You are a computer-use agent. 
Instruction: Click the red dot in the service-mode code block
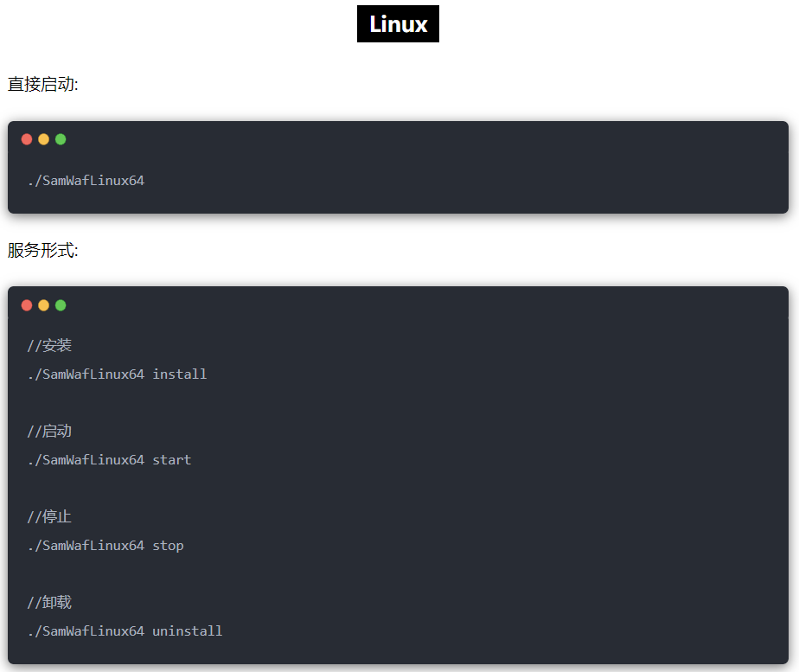[x=27, y=305]
